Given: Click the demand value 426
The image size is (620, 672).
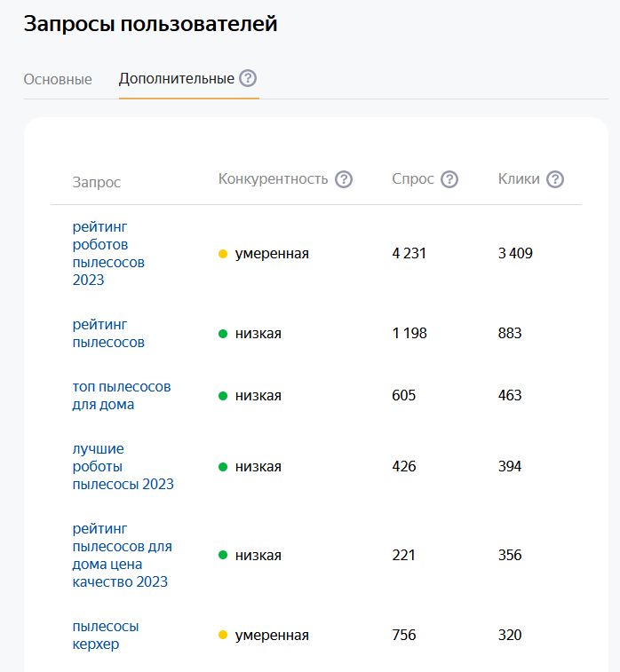Looking at the screenshot, I should pos(404,466).
